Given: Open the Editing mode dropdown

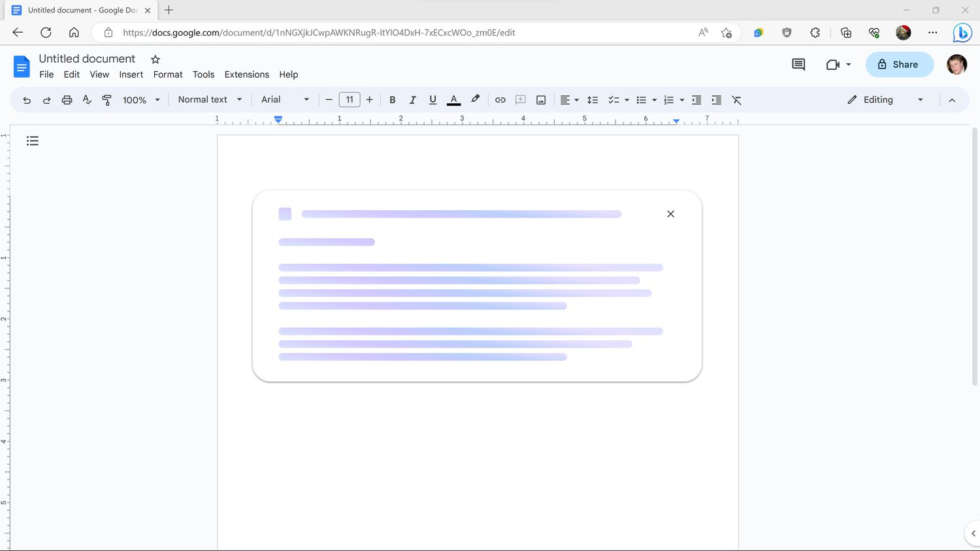Looking at the screenshot, I should 885,100.
